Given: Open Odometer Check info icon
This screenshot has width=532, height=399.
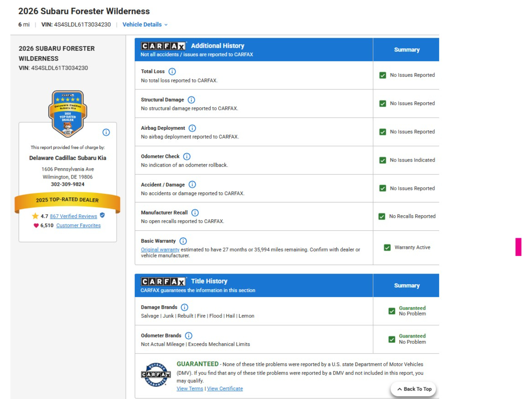Looking at the screenshot, I should (187, 156).
